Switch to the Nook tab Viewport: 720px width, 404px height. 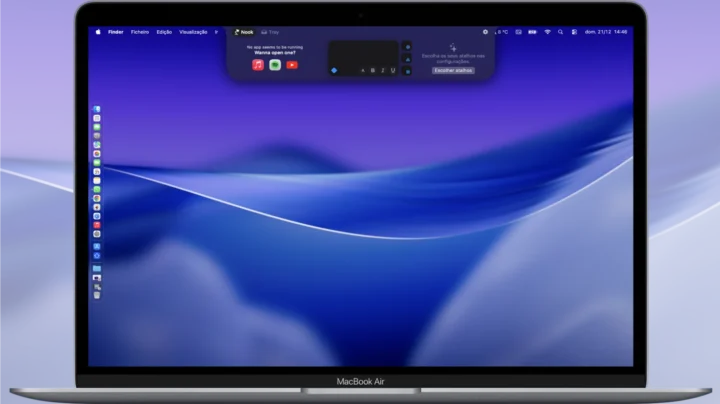point(244,32)
